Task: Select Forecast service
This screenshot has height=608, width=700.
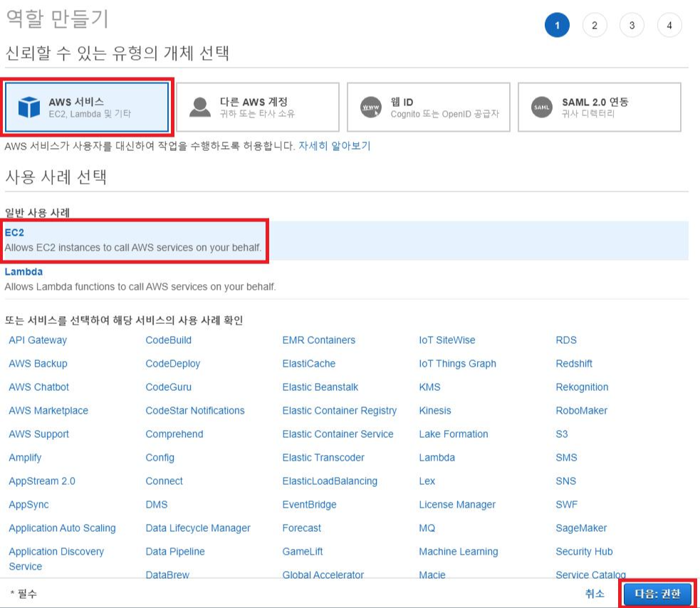Action: 301,528
